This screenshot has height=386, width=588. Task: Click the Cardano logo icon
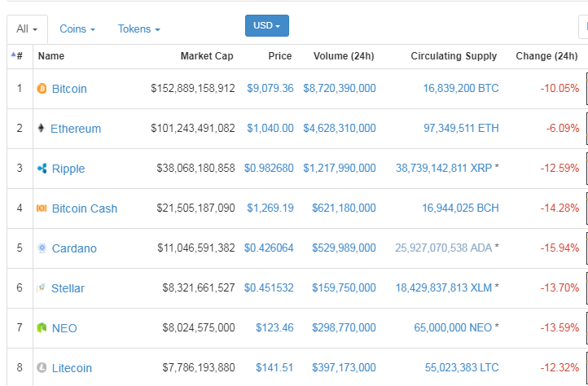pos(42,248)
